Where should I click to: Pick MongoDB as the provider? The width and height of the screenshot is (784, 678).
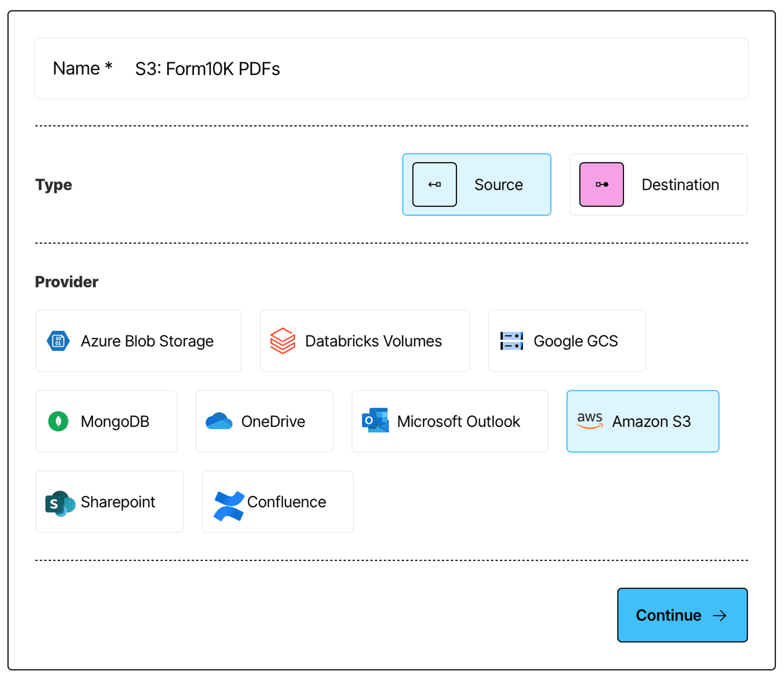point(106,421)
